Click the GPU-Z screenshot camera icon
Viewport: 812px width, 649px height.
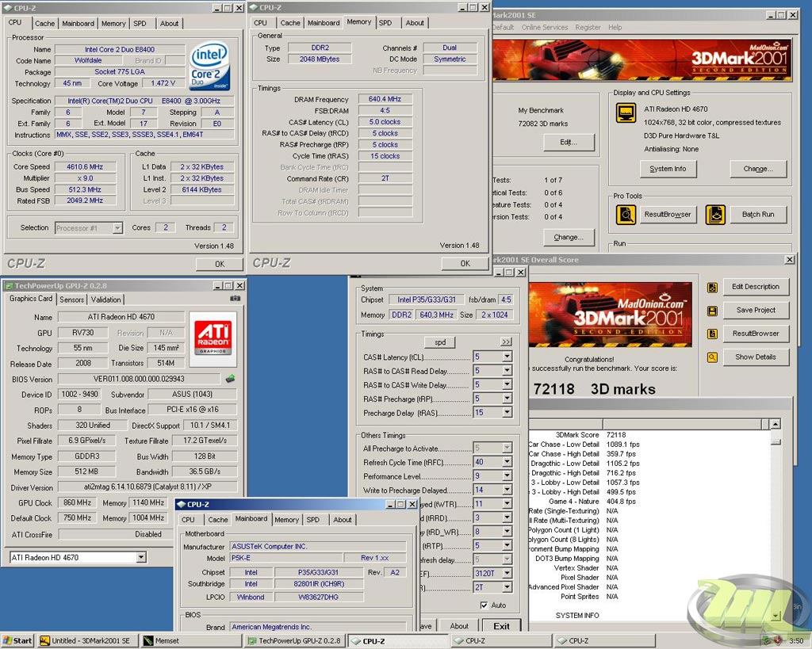tap(235, 299)
